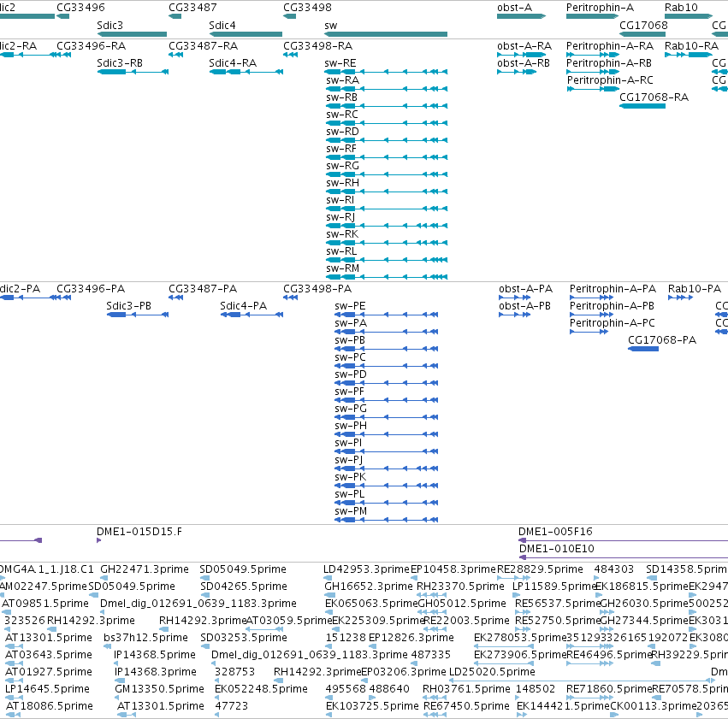Image resolution: width=728 pixels, height=719 pixels.
Task: Select the IP14368.3prime EST label
Action: point(155,672)
